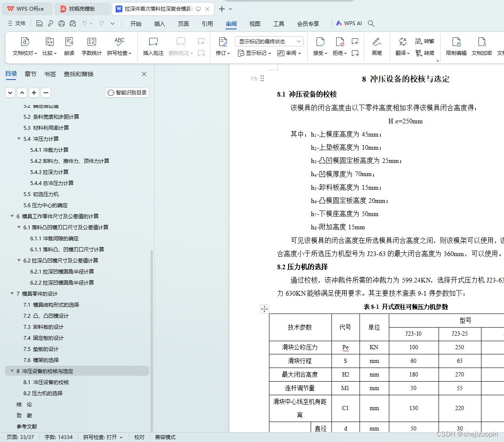The image size is (504, 442).
Task: Click page indicator 页面: 33/37
Action: [20, 437]
